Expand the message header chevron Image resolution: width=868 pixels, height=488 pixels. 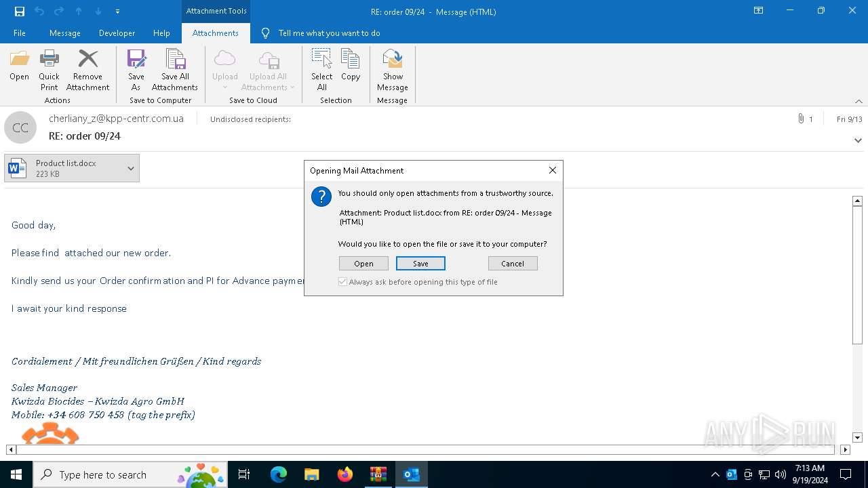[x=858, y=140]
